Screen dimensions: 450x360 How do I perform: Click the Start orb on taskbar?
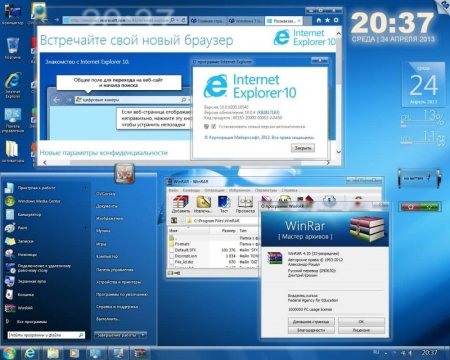click(9, 353)
